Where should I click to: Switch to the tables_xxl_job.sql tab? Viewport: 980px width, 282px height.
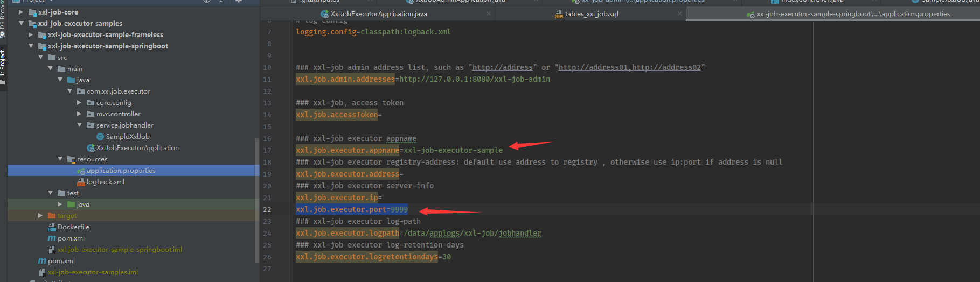coord(591,14)
